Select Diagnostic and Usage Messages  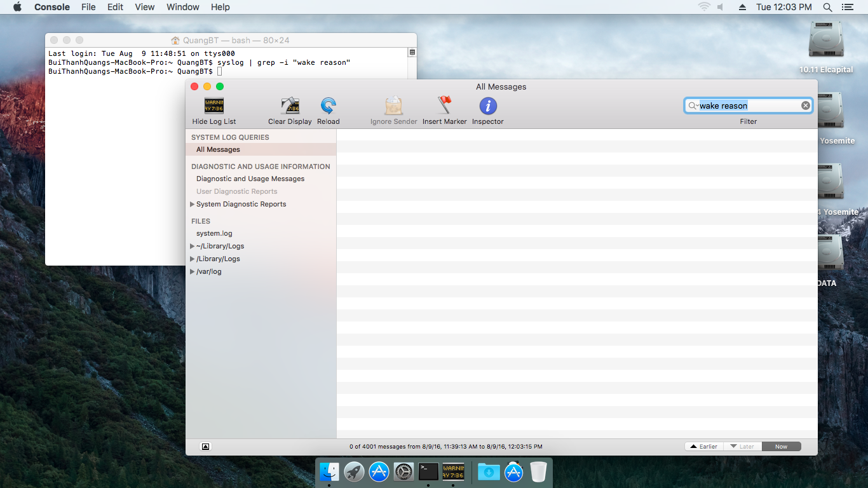(x=250, y=179)
